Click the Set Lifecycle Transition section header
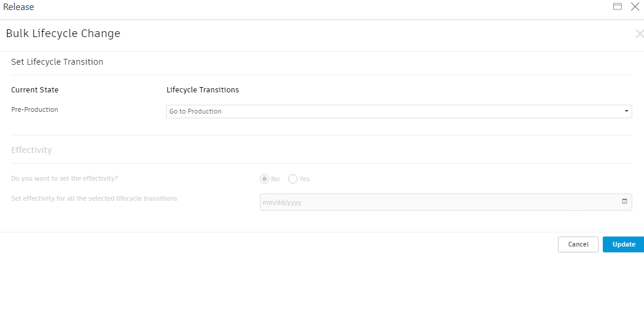644x313 pixels. click(57, 62)
